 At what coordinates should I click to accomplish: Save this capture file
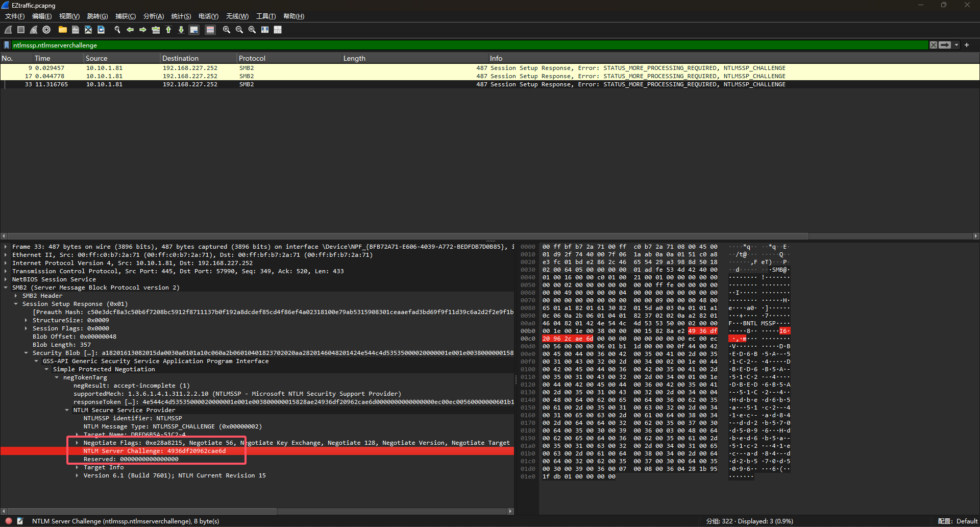tap(76, 30)
